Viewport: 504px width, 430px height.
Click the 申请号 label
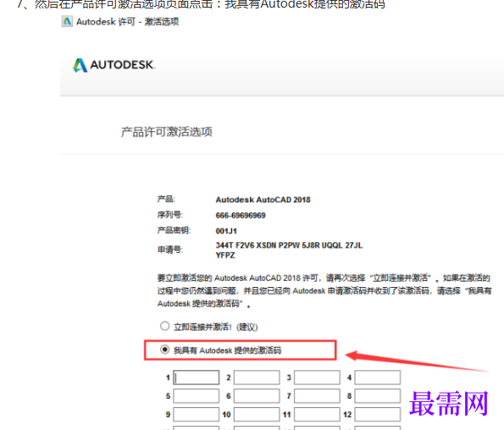tap(170, 250)
